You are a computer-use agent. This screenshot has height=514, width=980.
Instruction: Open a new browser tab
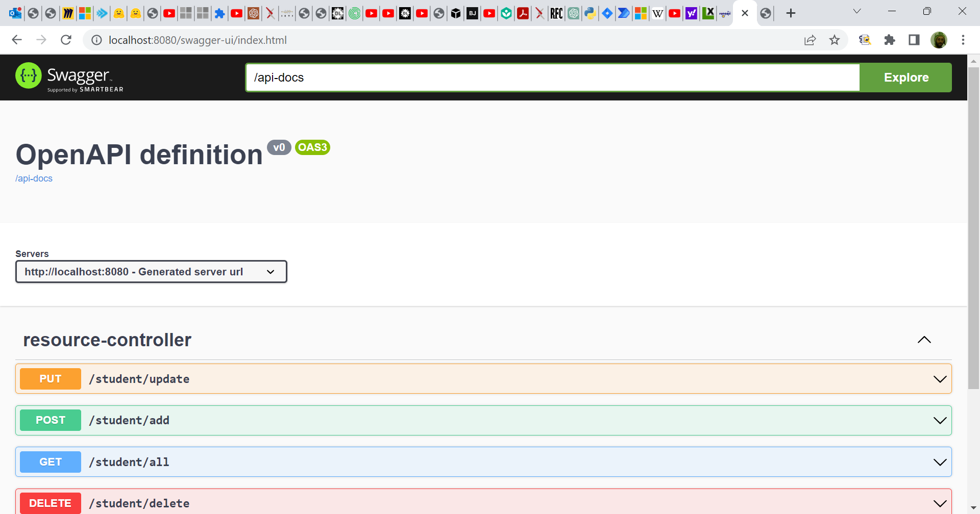pyautogui.click(x=791, y=13)
